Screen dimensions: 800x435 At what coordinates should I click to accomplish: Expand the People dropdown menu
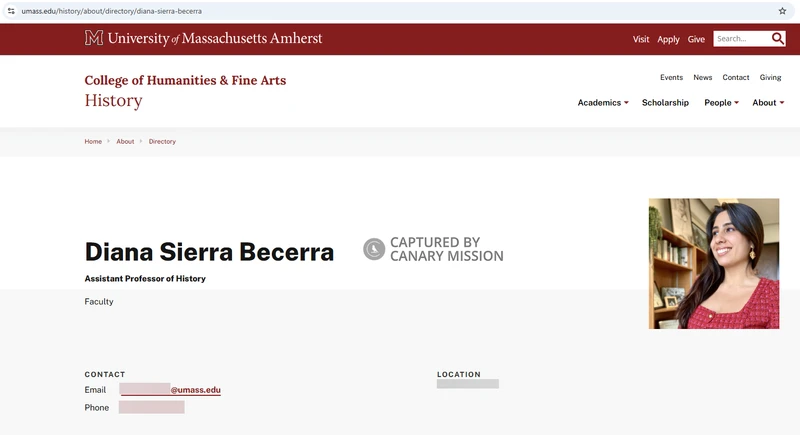[721, 103]
